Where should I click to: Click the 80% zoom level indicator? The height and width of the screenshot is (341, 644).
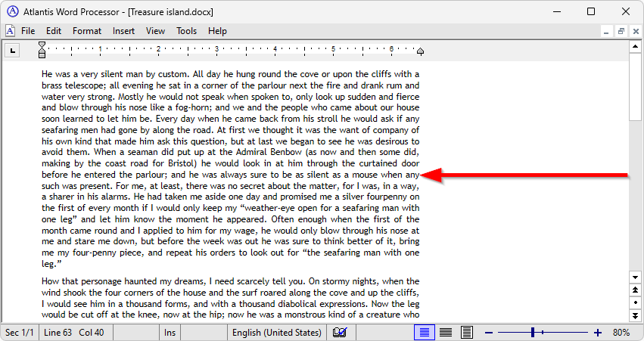[621, 333]
